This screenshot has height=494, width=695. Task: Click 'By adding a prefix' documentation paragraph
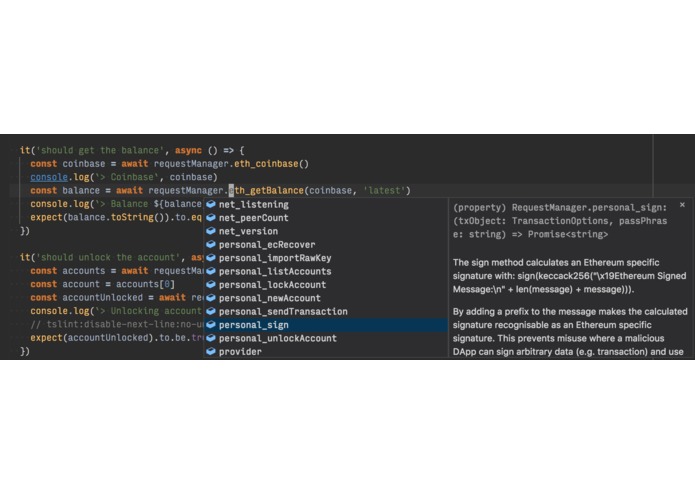(570, 331)
